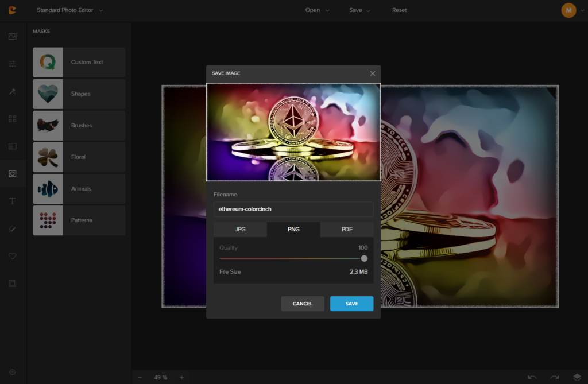
Task: Open the layers stack icon
Action: (x=577, y=377)
